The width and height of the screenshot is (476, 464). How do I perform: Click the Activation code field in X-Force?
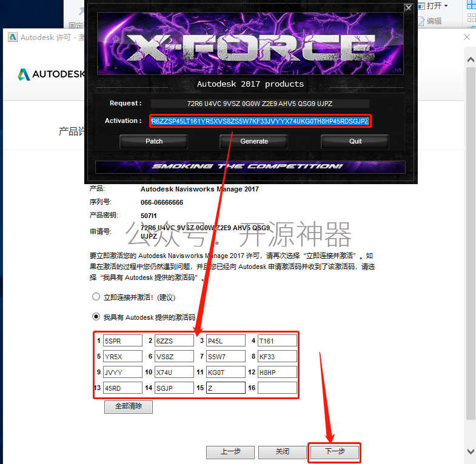[x=260, y=121]
